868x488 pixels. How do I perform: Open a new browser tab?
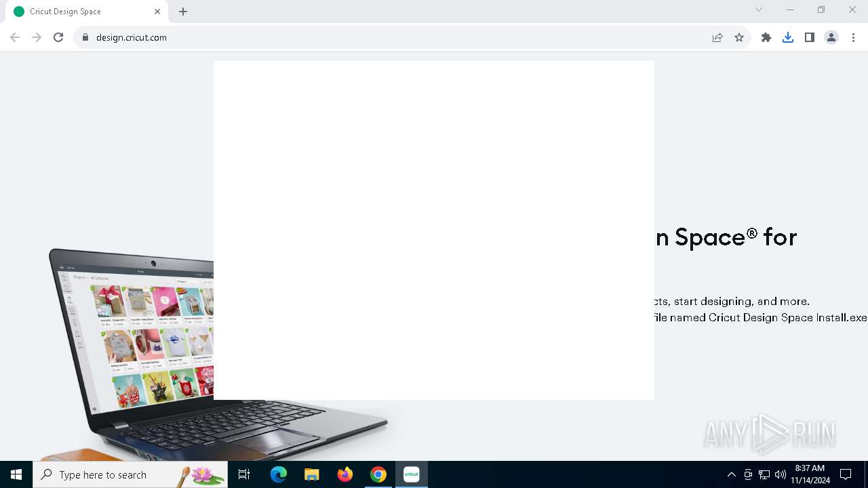[x=183, y=12]
